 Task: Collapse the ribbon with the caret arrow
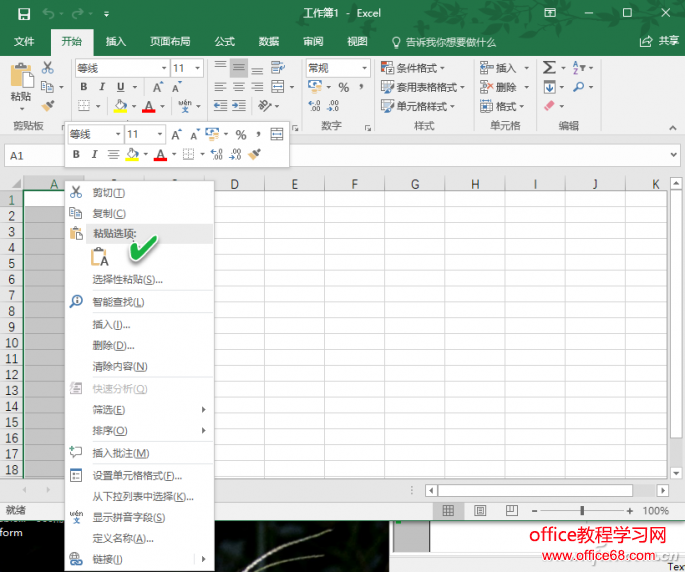pyautogui.click(x=673, y=128)
